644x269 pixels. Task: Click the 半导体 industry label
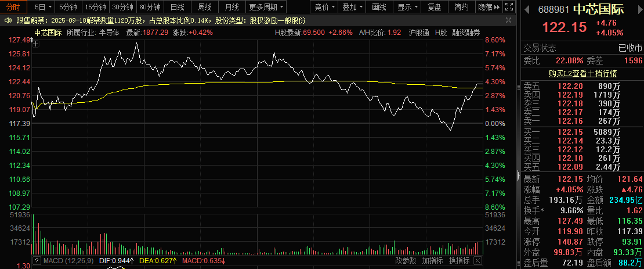tap(110, 33)
